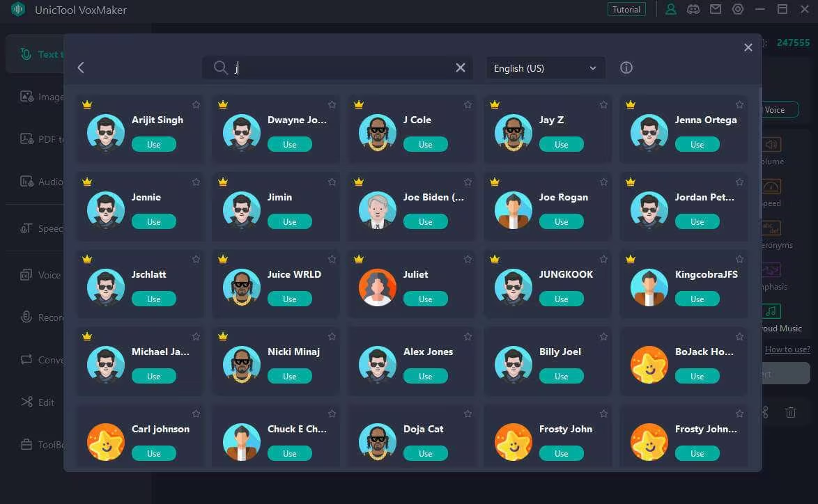Open the English (US) language dropdown
This screenshot has height=504, width=818.
546,68
